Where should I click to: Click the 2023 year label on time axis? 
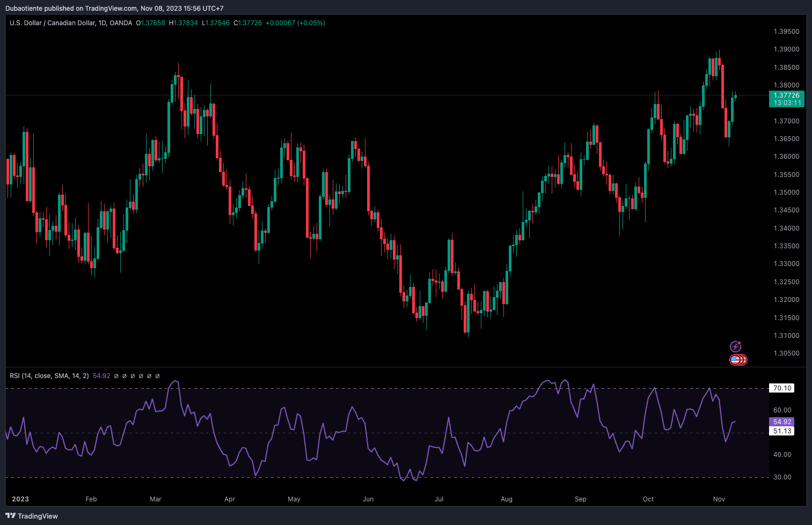[20, 499]
